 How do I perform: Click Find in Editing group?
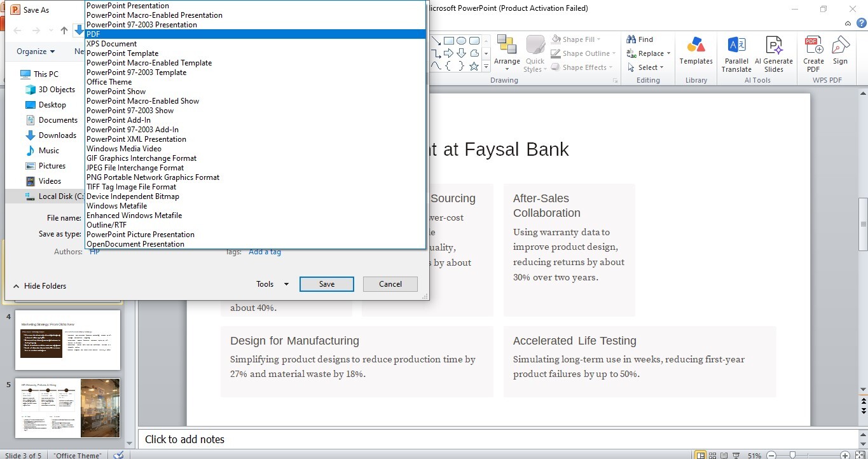(640, 39)
